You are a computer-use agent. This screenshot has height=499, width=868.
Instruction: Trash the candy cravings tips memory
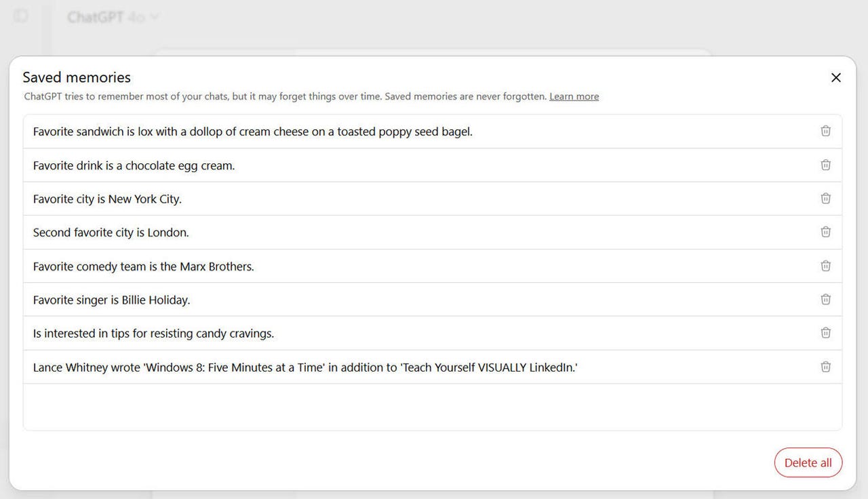point(825,333)
